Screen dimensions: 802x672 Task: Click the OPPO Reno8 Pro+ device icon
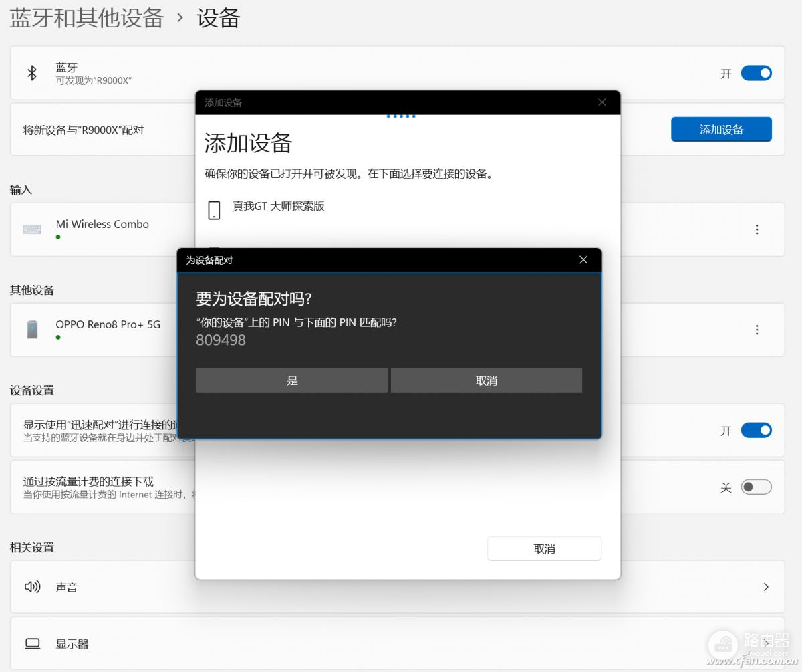click(32, 330)
